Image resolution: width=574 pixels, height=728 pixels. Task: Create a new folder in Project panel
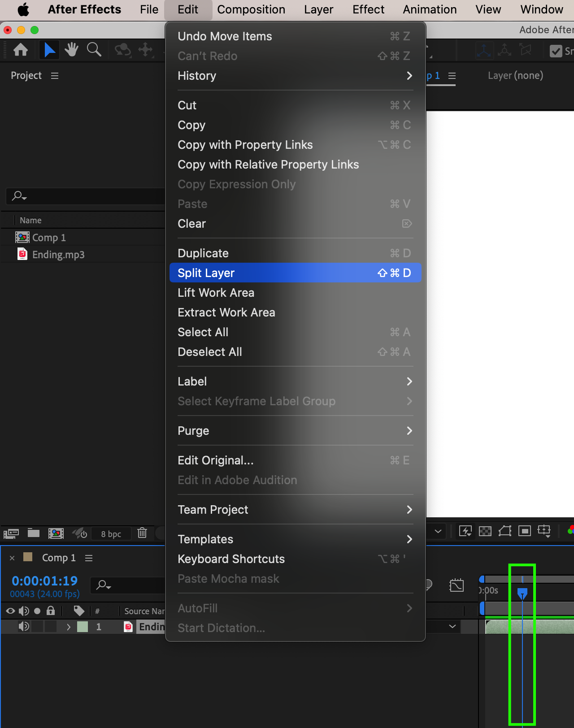(x=34, y=533)
